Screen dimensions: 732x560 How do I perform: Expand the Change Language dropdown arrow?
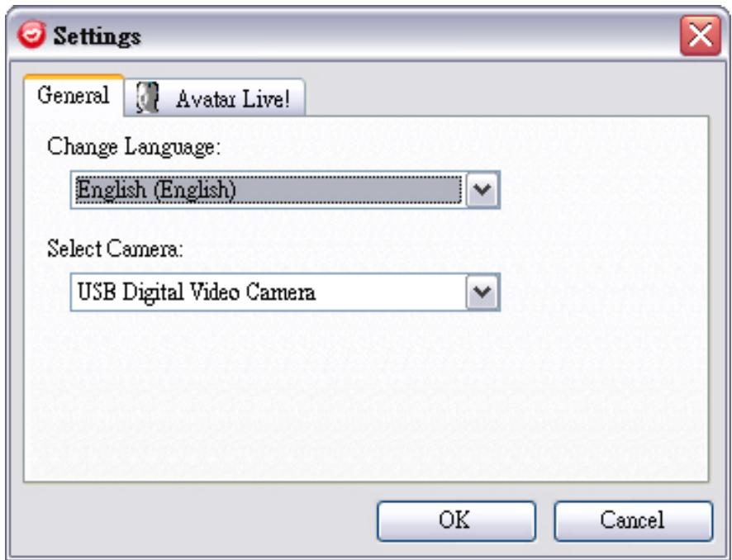tap(482, 189)
